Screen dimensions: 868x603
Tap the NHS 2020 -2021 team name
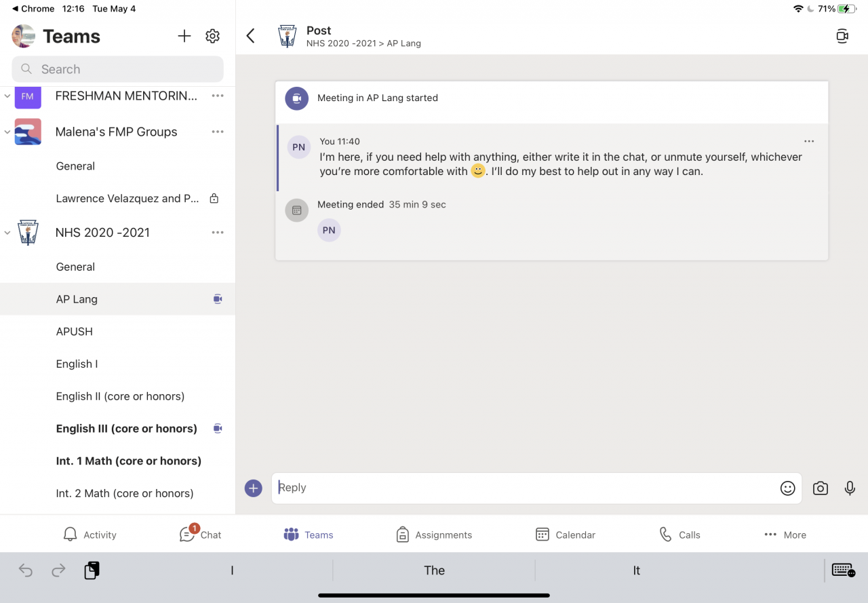(x=103, y=233)
